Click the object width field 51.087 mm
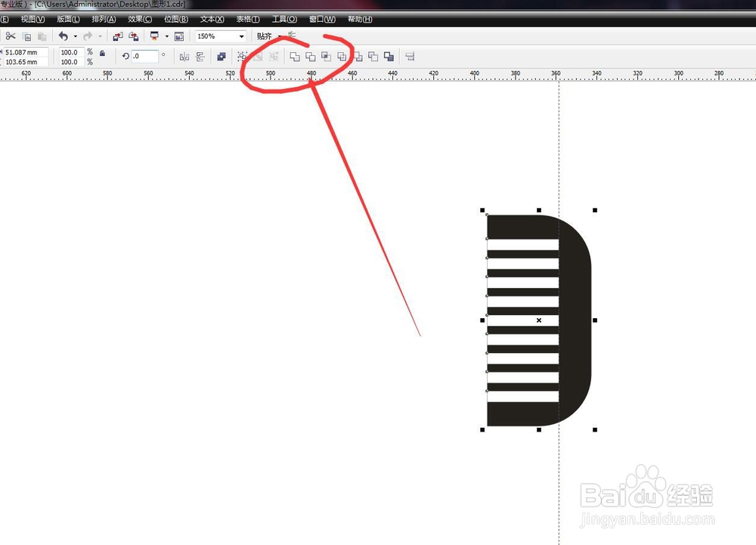 26,52
